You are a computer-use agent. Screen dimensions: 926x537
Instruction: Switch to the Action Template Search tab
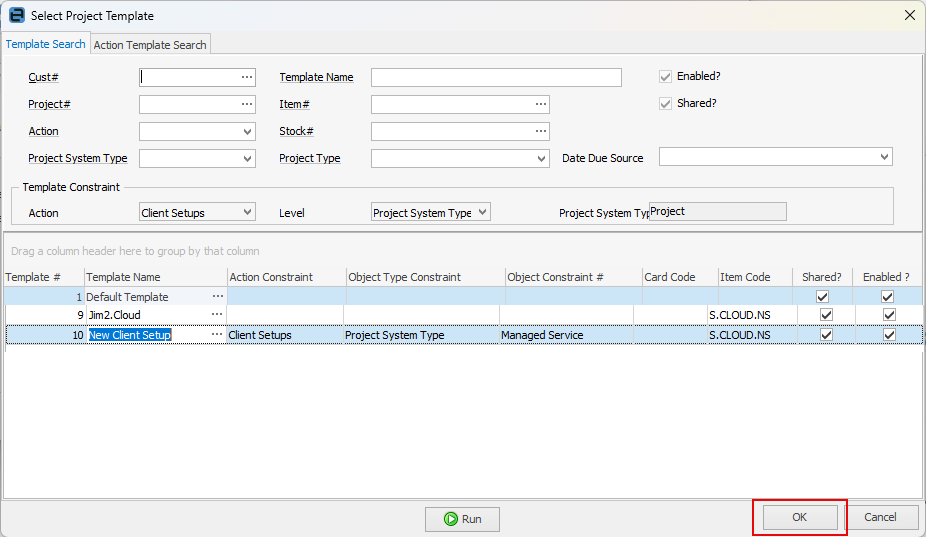tap(150, 45)
